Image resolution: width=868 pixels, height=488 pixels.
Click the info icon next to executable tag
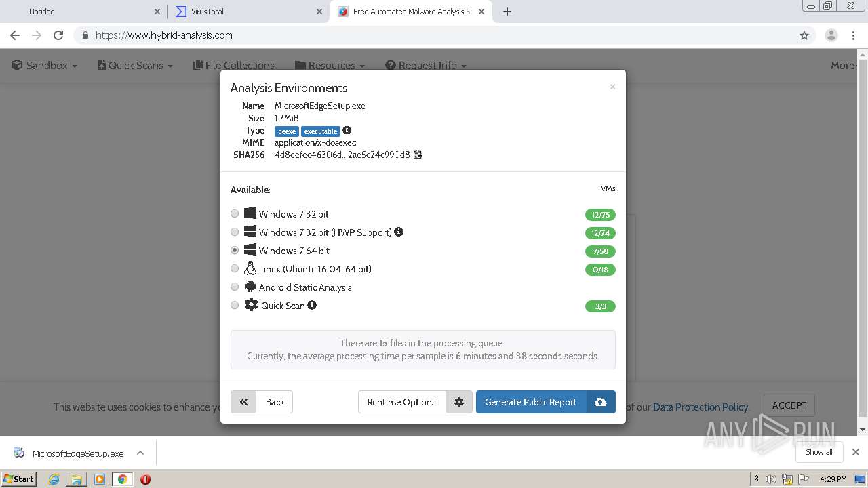347,130
